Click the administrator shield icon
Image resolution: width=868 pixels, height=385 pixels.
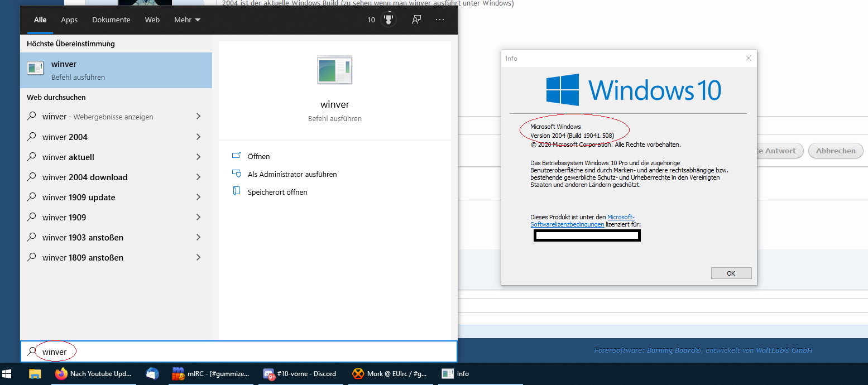click(x=236, y=174)
